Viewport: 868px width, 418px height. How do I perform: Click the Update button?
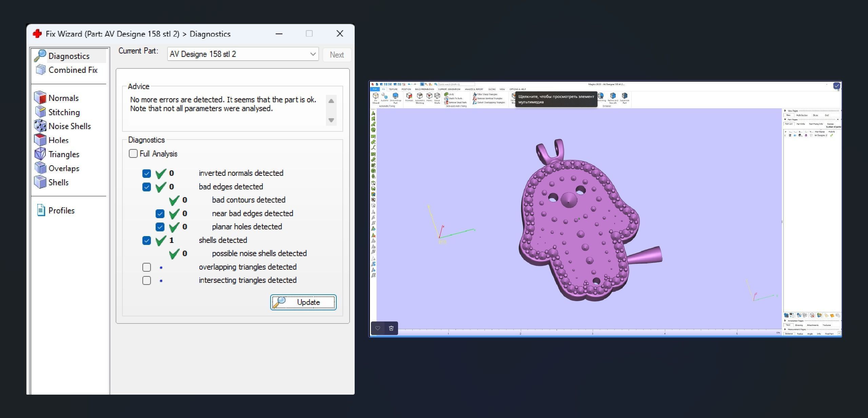click(303, 302)
